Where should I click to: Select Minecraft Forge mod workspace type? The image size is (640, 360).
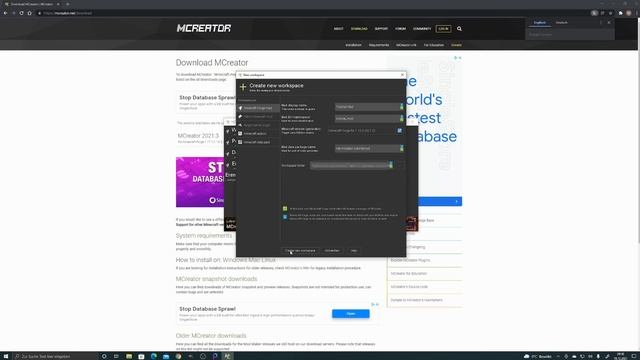258,108
